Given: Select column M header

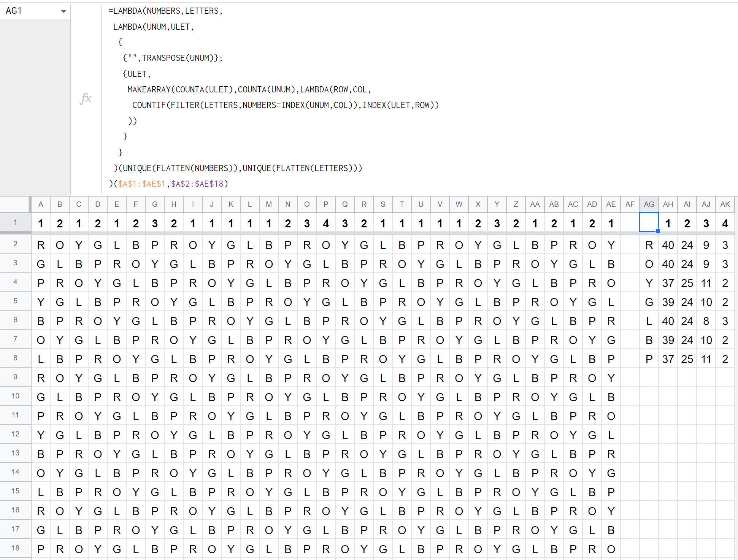Looking at the screenshot, I should (x=269, y=205).
